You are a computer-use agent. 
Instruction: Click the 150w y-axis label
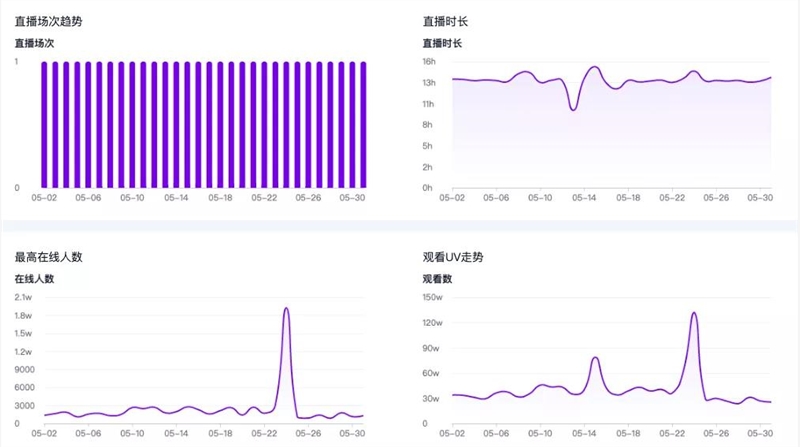click(x=432, y=297)
